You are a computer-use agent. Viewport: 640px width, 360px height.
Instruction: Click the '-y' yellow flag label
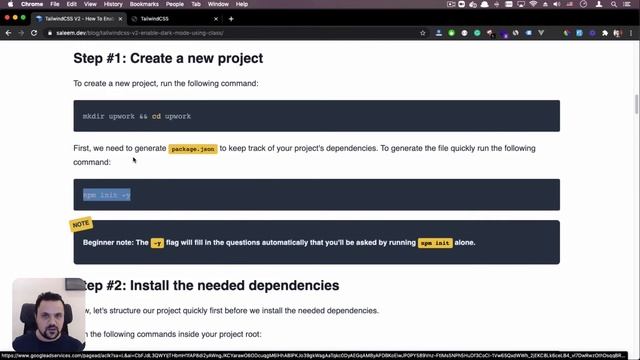pyautogui.click(x=157, y=243)
